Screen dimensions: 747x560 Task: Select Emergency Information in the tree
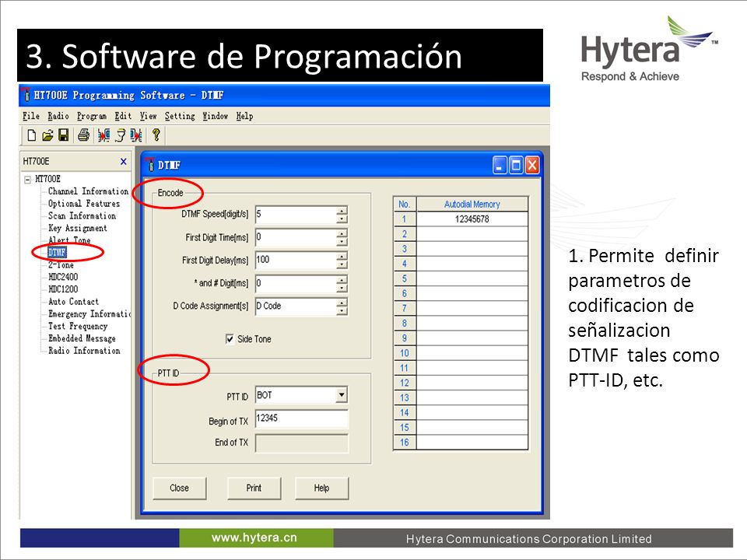click(x=89, y=313)
